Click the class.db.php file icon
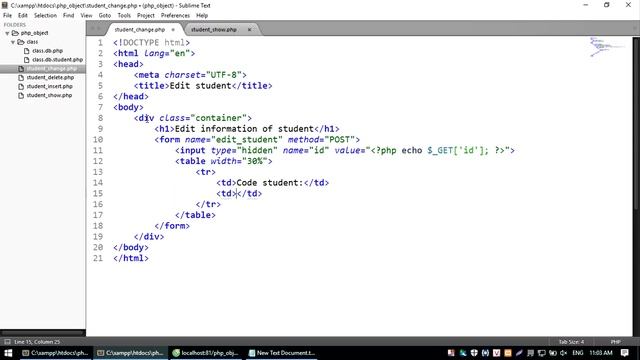 point(27,51)
